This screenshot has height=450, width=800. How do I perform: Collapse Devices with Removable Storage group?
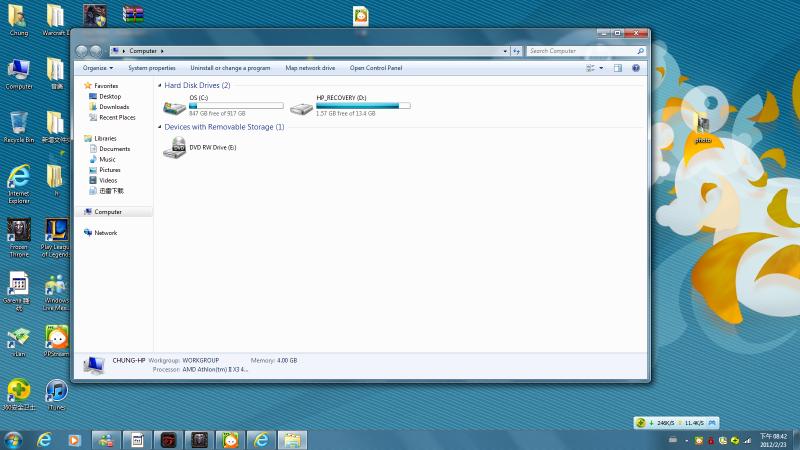pyautogui.click(x=160, y=127)
